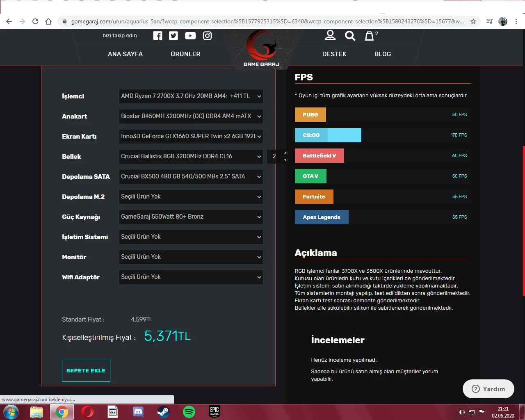Click the 5,371TL customized price

pos(167,336)
